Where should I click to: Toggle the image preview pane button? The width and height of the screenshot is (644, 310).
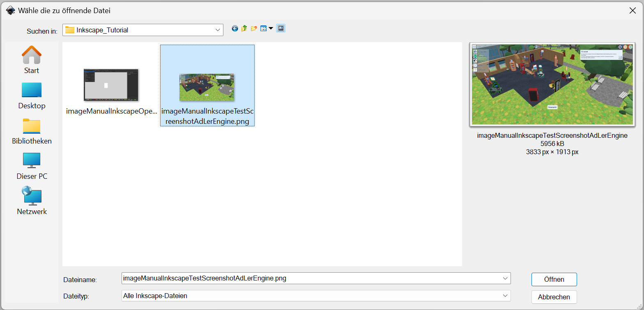tap(281, 28)
